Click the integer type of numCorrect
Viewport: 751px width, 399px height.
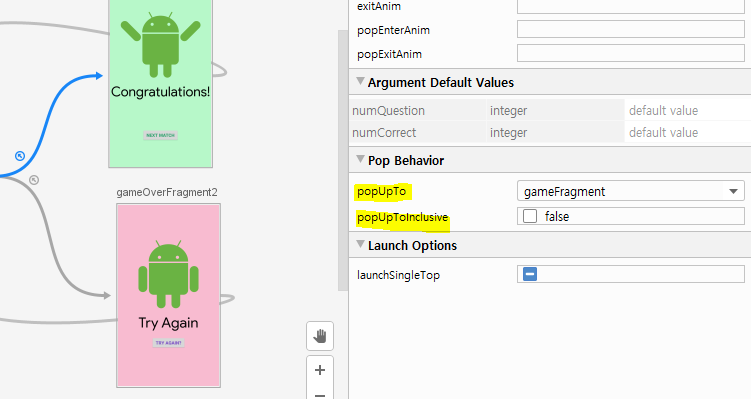tap(508, 133)
